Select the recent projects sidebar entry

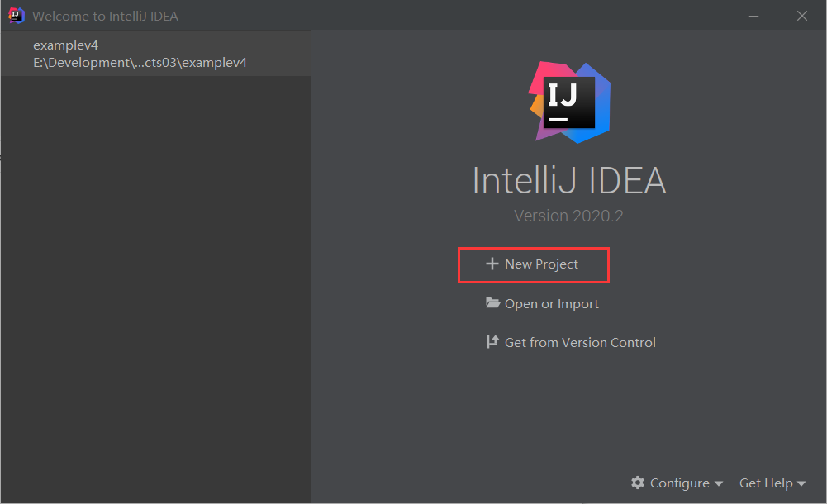point(155,52)
